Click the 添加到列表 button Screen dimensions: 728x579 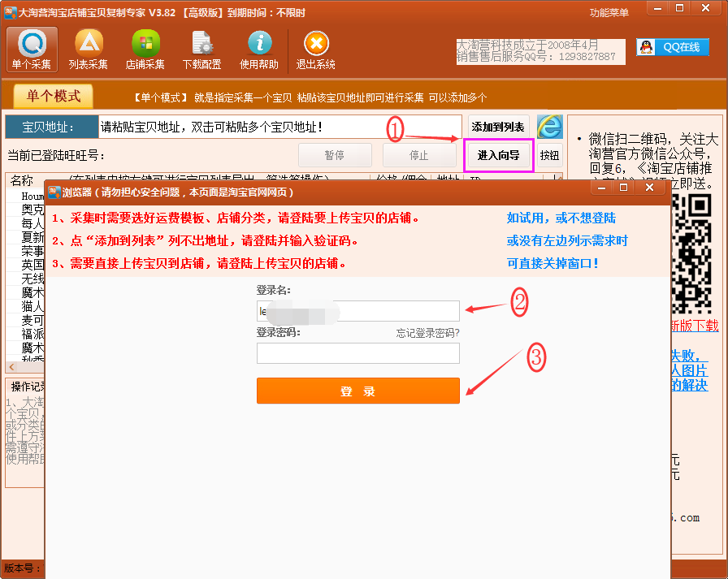pos(498,127)
